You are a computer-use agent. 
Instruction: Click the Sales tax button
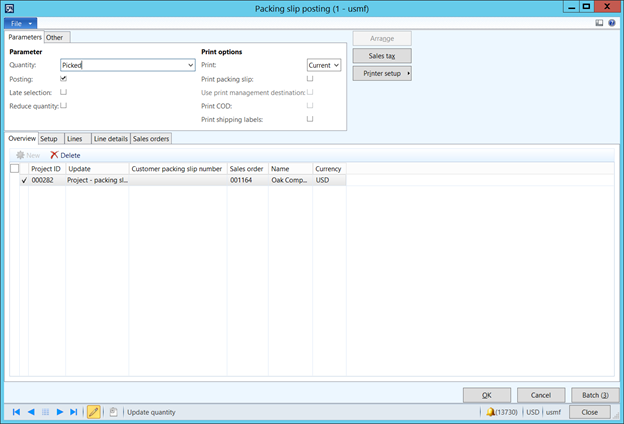click(381, 56)
